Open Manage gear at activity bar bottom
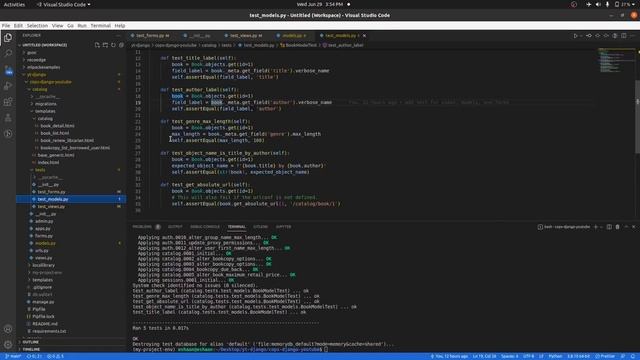 pyautogui.click(x=8, y=345)
